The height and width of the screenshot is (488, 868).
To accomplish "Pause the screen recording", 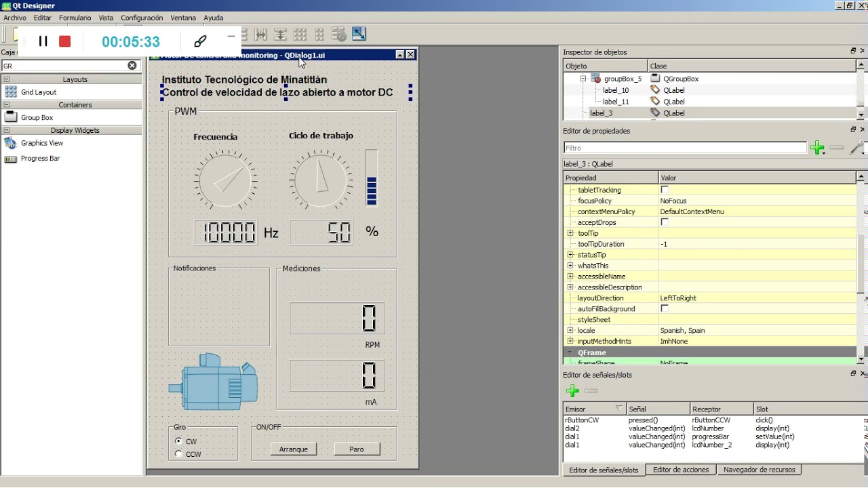I will click(43, 41).
